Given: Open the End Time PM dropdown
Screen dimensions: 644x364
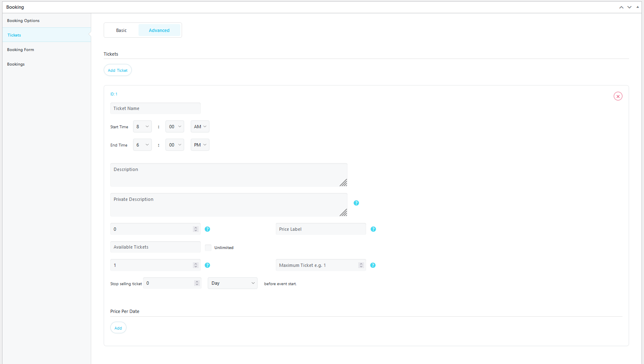Looking at the screenshot, I should point(200,145).
